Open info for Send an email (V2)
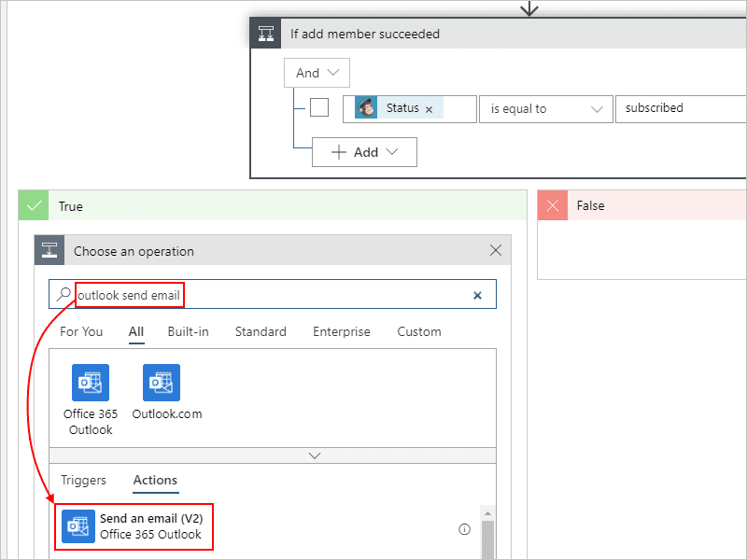Screen dimensions: 747x560 (x=464, y=529)
